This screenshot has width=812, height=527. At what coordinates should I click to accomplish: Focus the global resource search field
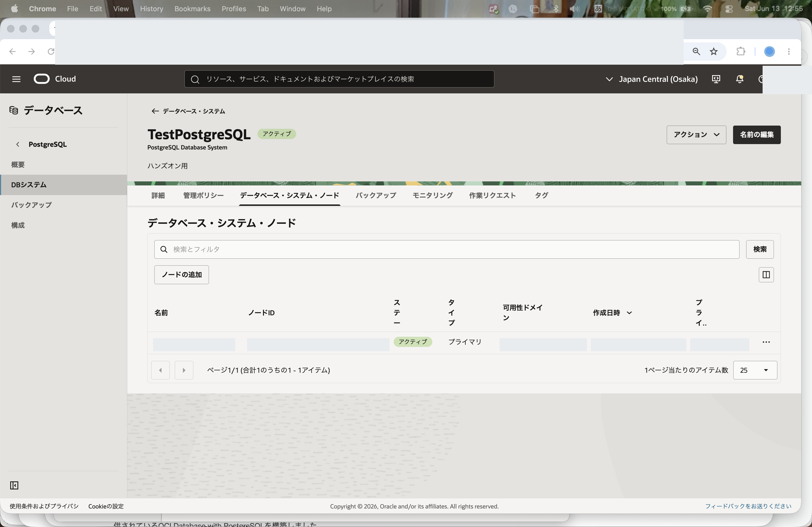(339, 79)
